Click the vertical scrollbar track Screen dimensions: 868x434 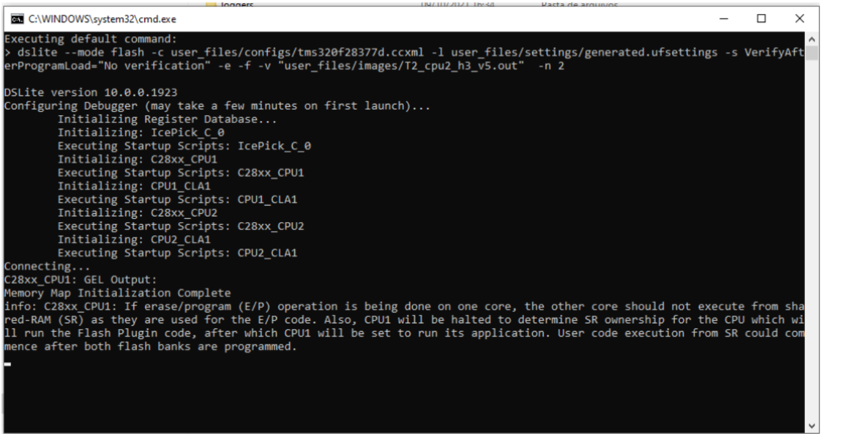(812, 229)
